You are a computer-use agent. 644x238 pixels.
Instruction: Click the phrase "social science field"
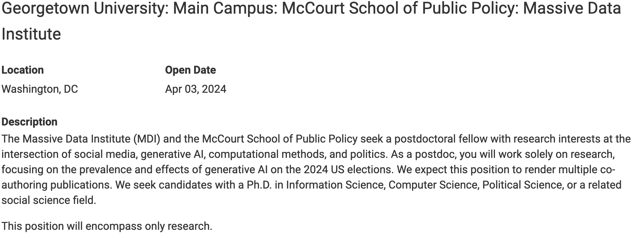(48, 200)
